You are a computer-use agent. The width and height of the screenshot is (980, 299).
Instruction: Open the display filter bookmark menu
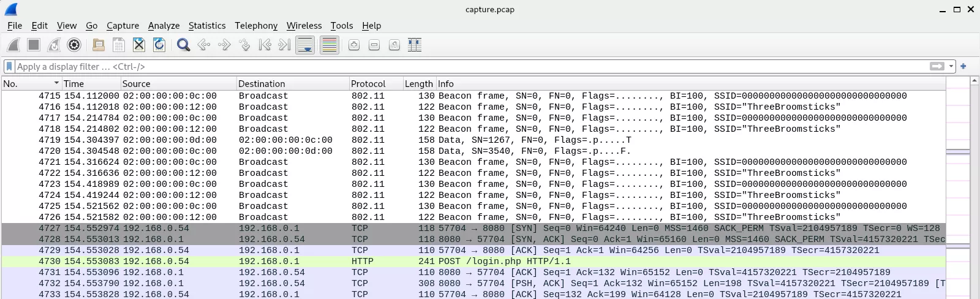9,66
